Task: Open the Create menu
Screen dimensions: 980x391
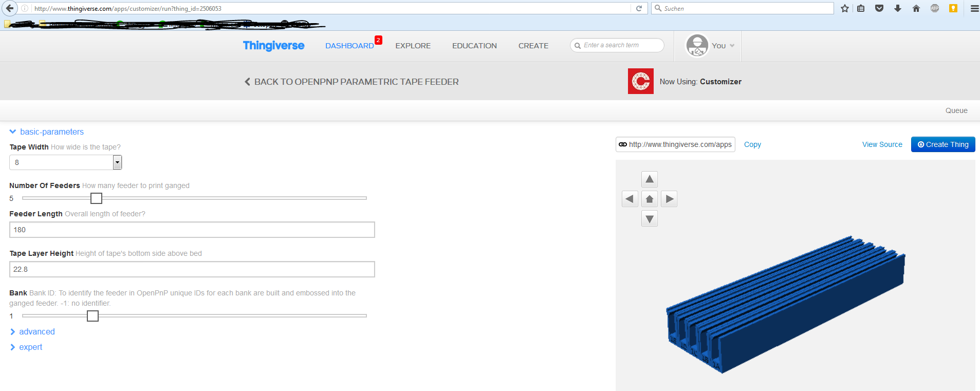Action: 533,46
